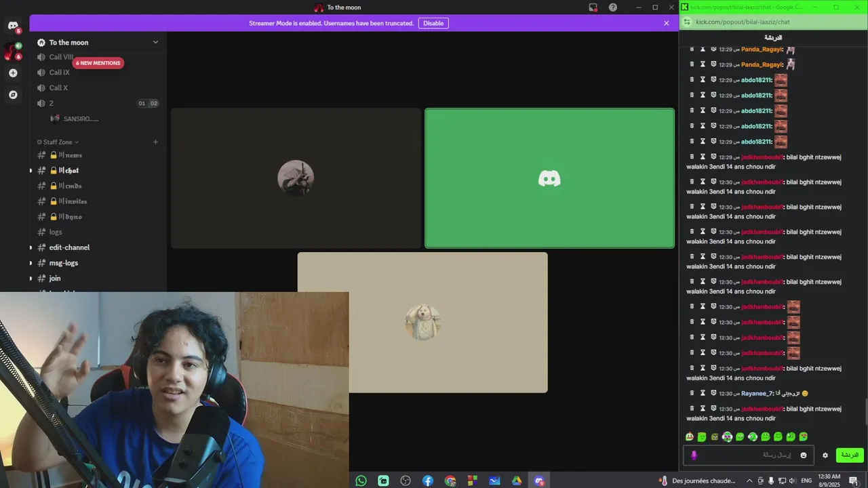Open Kick chat settings gear
This screenshot has height=488, width=868.
[825, 455]
